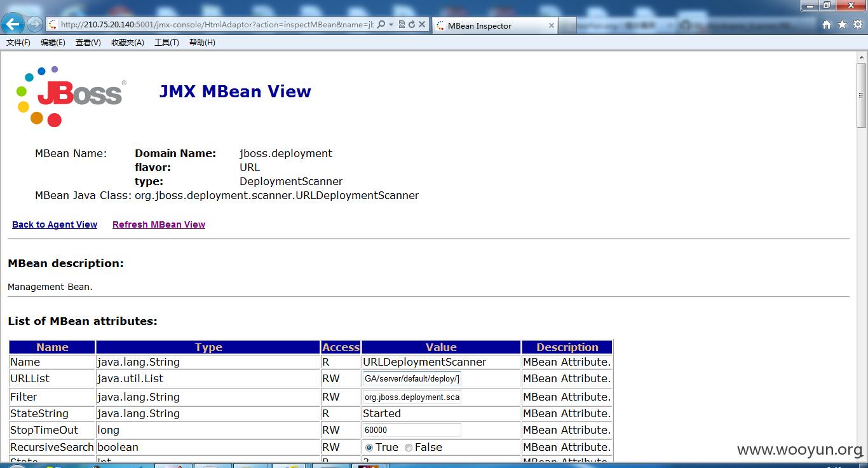Click the StopTimeOut attribute name cell
Screen dimensions: 868x468
tap(52, 430)
